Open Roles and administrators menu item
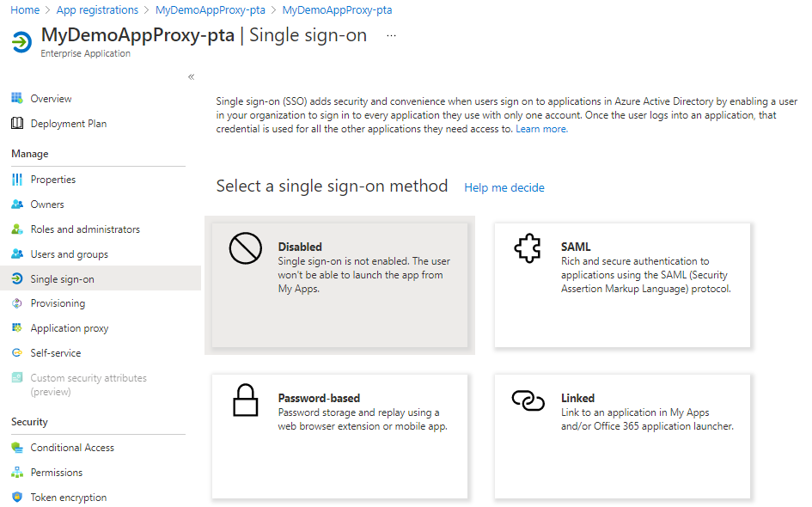The width and height of the screenshot is (812, 507). point(85,229)
